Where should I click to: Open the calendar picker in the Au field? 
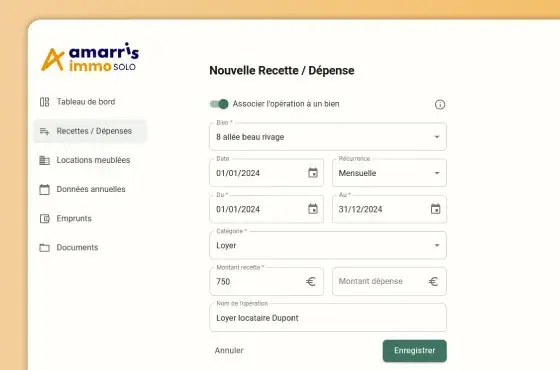click(x=435, y=209)
